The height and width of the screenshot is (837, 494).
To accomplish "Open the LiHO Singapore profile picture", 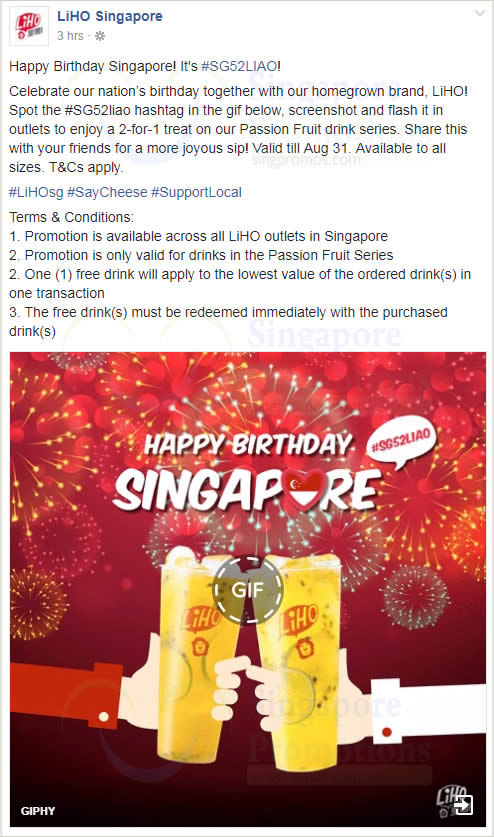I will (29, 26).
